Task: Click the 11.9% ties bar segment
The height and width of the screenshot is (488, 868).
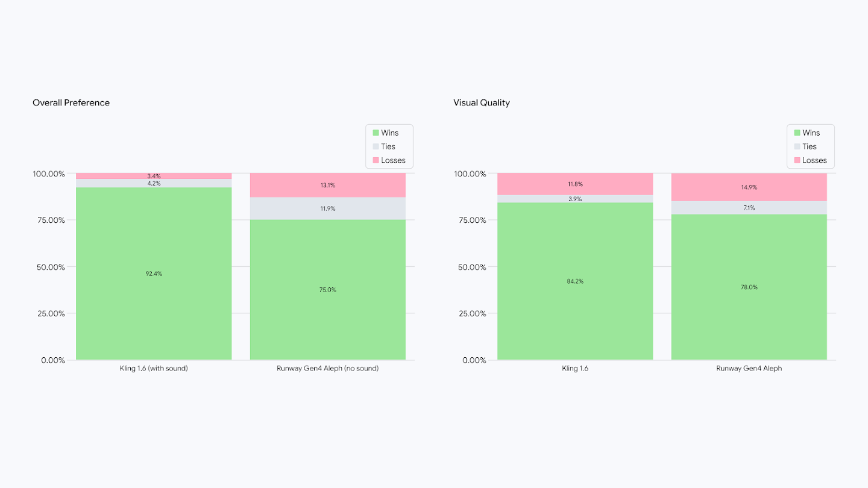Action: tap(328, 208)
